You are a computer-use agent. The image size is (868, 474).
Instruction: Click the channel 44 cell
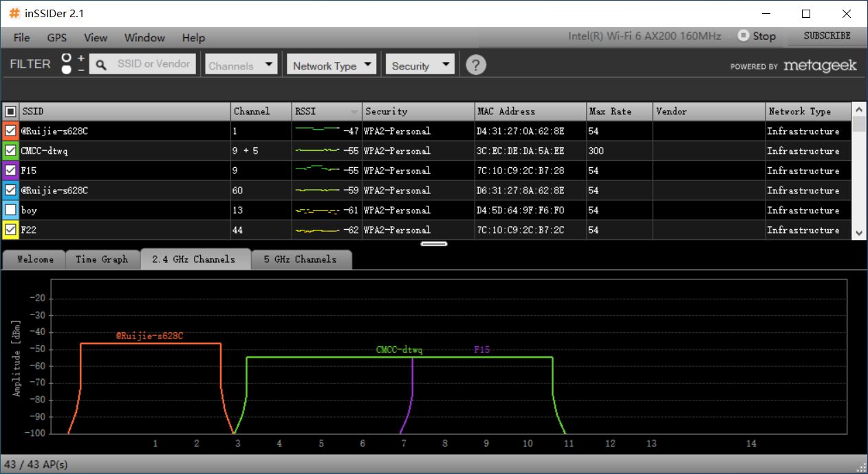[261, 230]
